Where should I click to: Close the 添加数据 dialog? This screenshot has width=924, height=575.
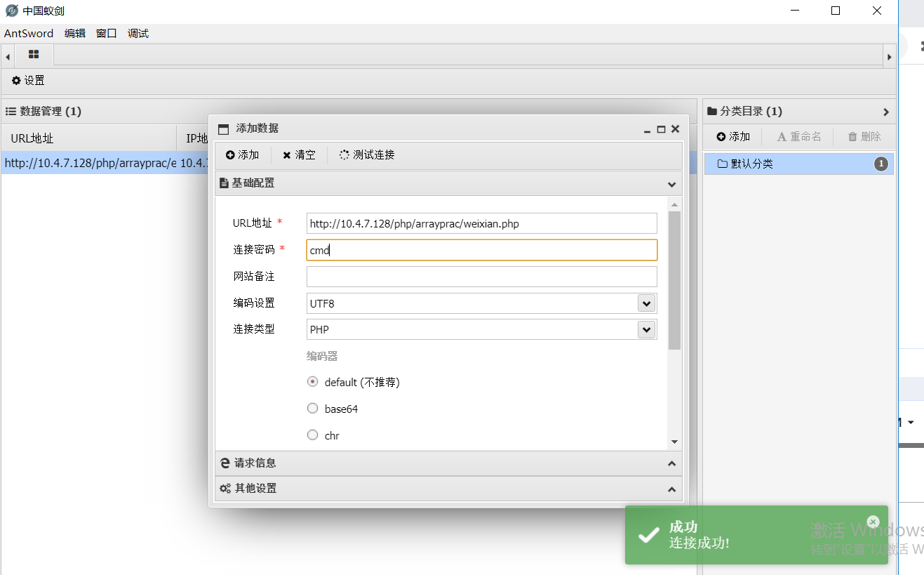[x=675, y=129]
